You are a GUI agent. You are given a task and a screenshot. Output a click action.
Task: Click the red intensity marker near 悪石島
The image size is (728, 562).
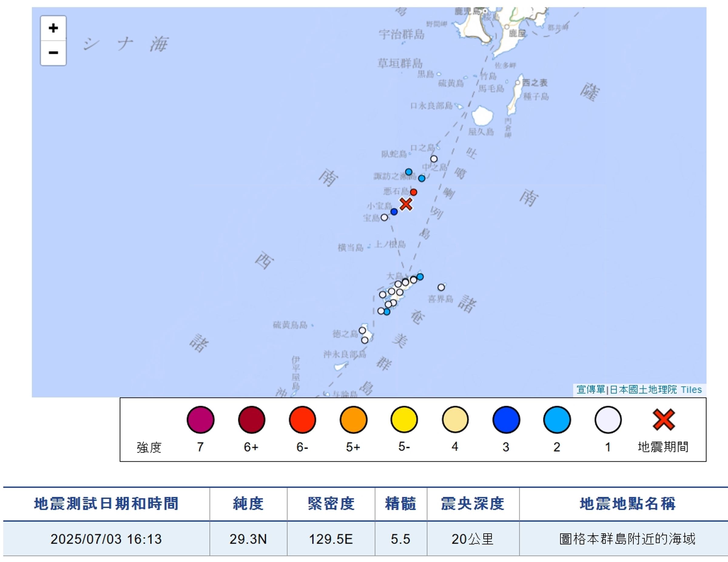pos(413,192)
